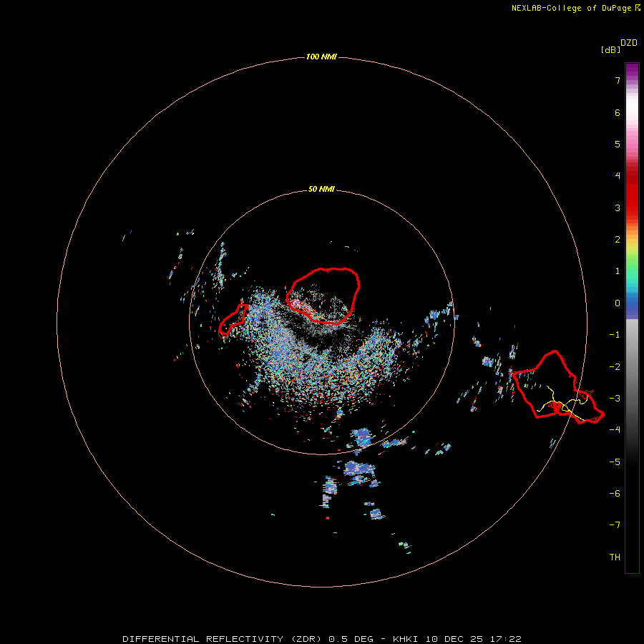Image resolution: width=644 pixels, height=644 pixels.
Task: Select the "-6" value on the color scale
Action: [615, 494]
